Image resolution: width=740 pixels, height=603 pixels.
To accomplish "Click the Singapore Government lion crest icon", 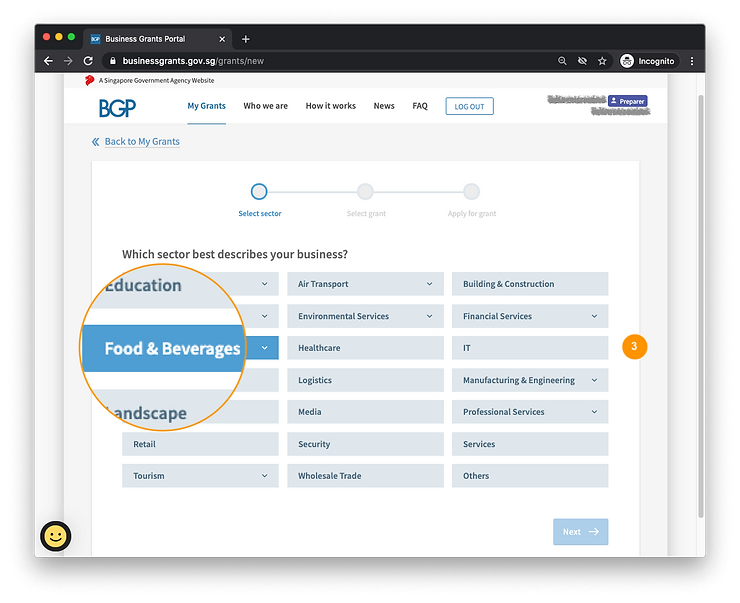I will point(89,81).
